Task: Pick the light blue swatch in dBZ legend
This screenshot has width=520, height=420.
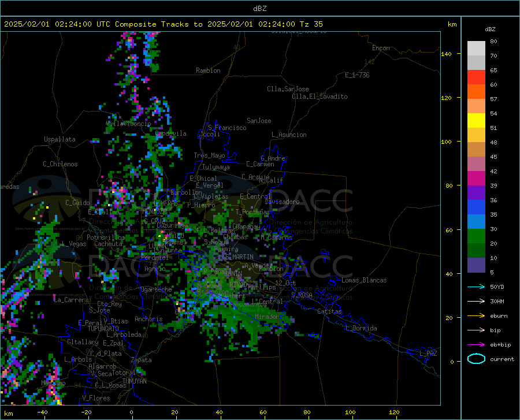Action: click(476, 222)
